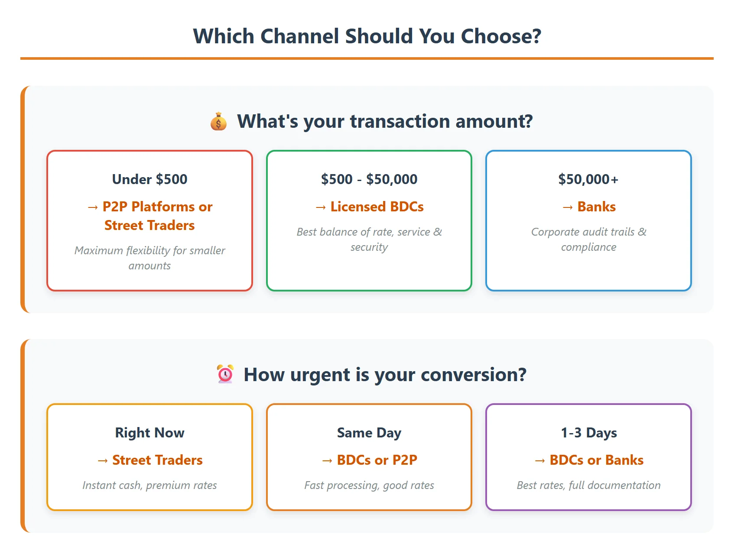Viewport: 731px width, 560px height.
Task: Click What's your transaction amount? heading
Action: [x=385, y=121]
